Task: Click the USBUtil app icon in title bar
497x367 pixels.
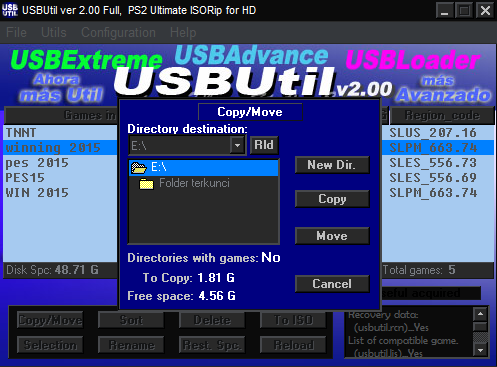Action: (x=10, y=10)
